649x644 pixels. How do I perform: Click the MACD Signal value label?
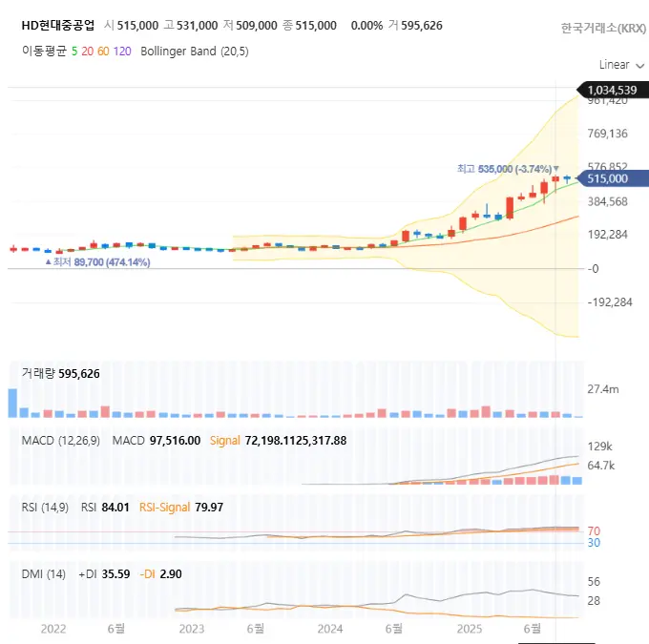click(x=278, y=441)
